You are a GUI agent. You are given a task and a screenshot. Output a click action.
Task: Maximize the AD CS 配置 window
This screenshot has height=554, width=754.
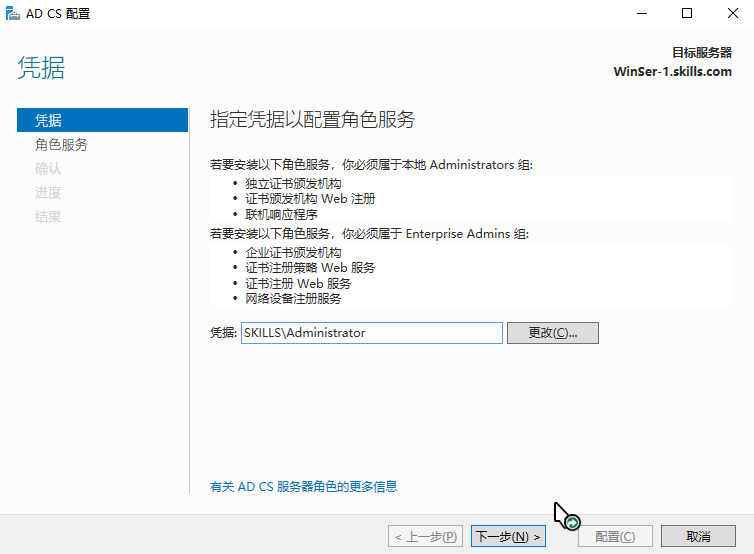(687, 13)
